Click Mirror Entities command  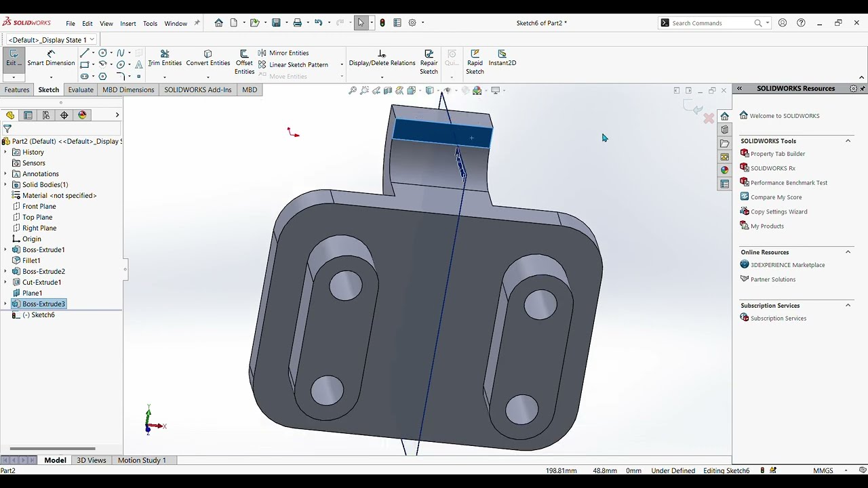tap(283, 53)
